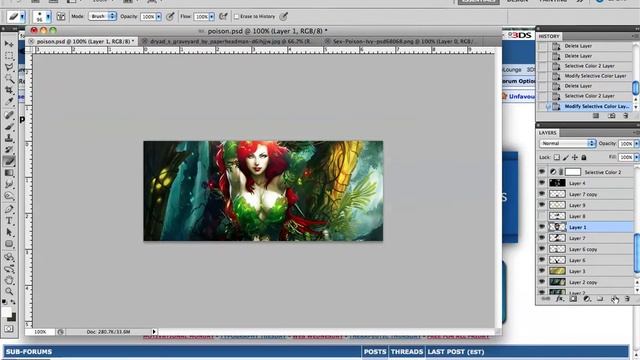
Task: Open the layer blend mode dropdown
Action: (x=567, y=143)
